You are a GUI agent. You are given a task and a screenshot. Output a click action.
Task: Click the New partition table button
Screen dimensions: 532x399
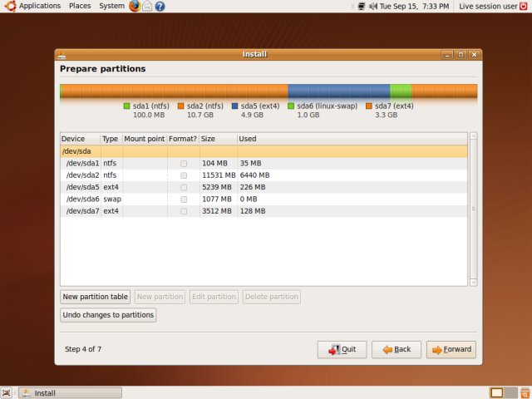pyautogui.click(x=96, y=297)
